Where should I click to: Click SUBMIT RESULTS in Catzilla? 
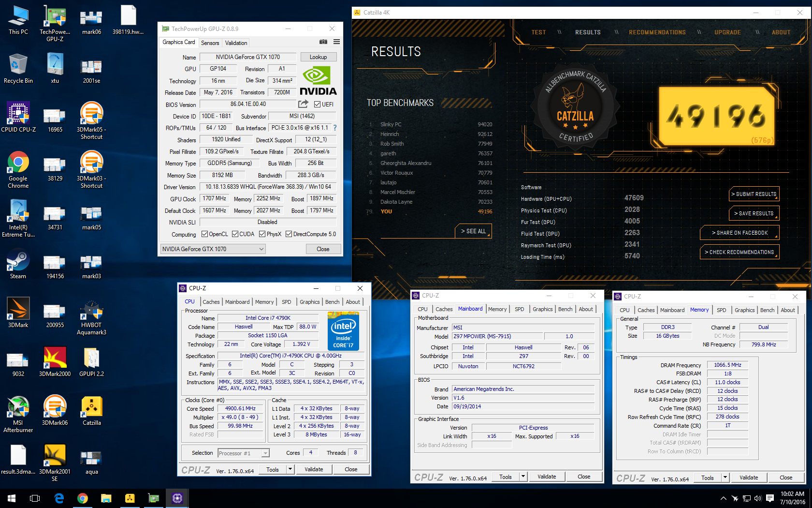click(x=754, y=194)
